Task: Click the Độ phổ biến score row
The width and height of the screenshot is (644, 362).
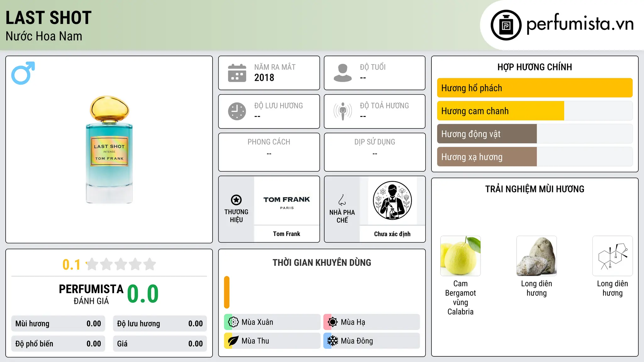Action: point(58,344)
